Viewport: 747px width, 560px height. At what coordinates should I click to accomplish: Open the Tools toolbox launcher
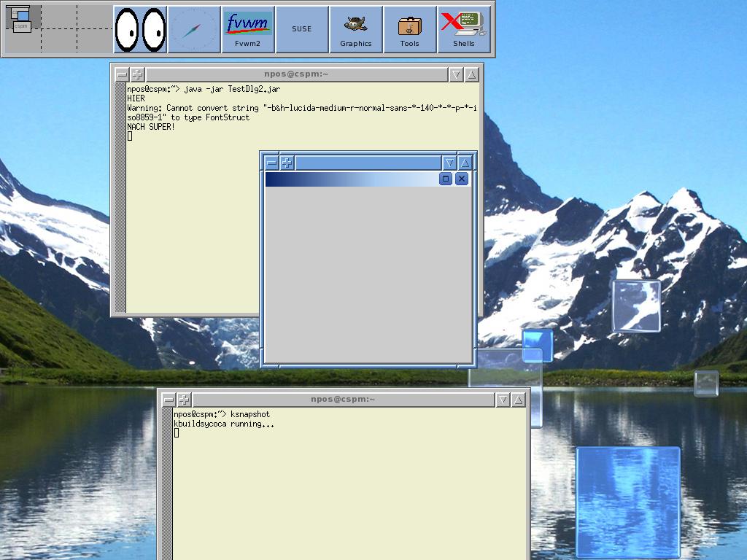(409, 29)
